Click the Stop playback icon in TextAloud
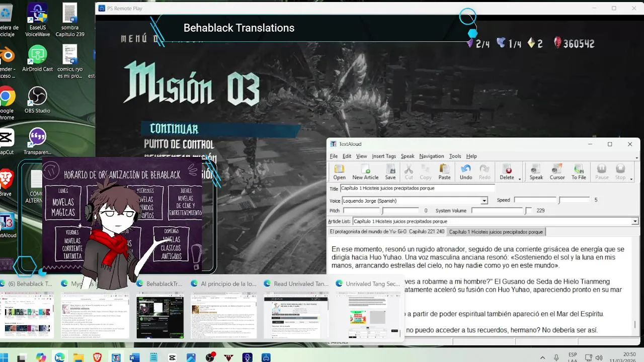This screenshot has width=644, height=362. pyautogui.click(x=620, y=171)
